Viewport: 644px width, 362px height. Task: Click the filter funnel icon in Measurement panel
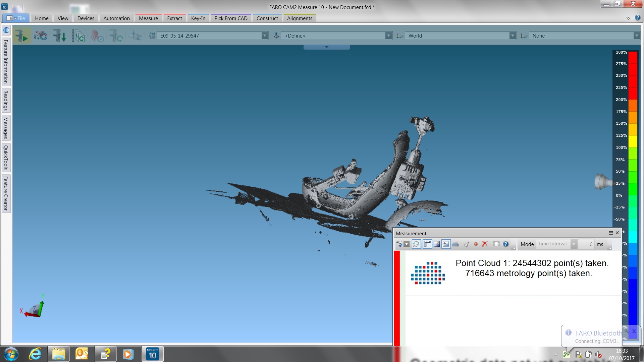coord(399,244)
